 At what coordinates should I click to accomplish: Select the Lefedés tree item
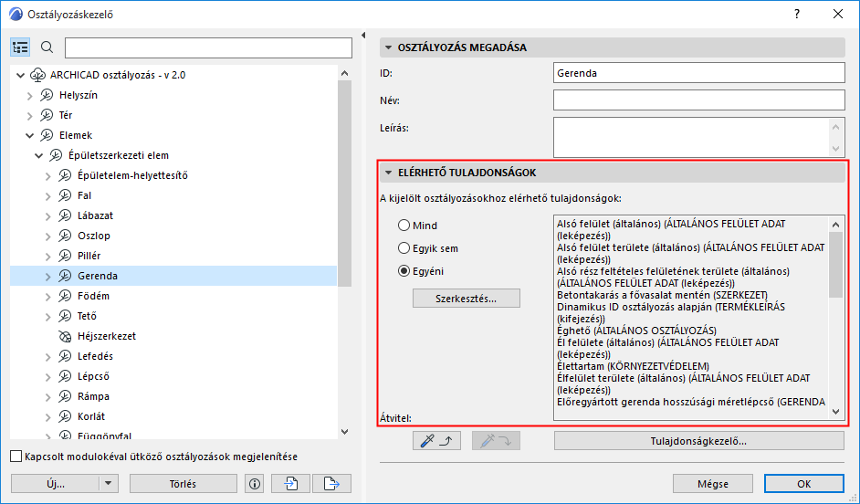tap(95, 356)
